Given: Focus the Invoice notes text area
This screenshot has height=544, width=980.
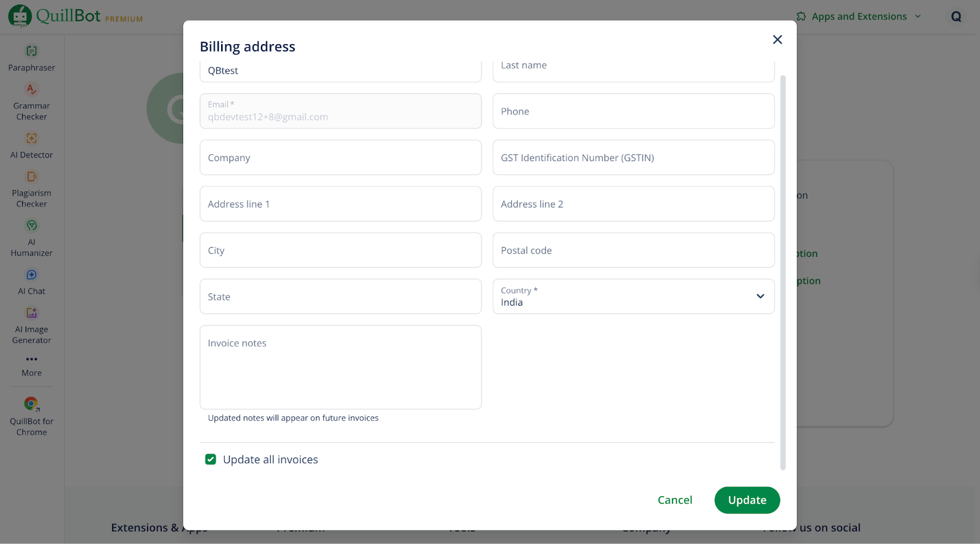Looking at the screenshot, I should (x=341, y=367).
